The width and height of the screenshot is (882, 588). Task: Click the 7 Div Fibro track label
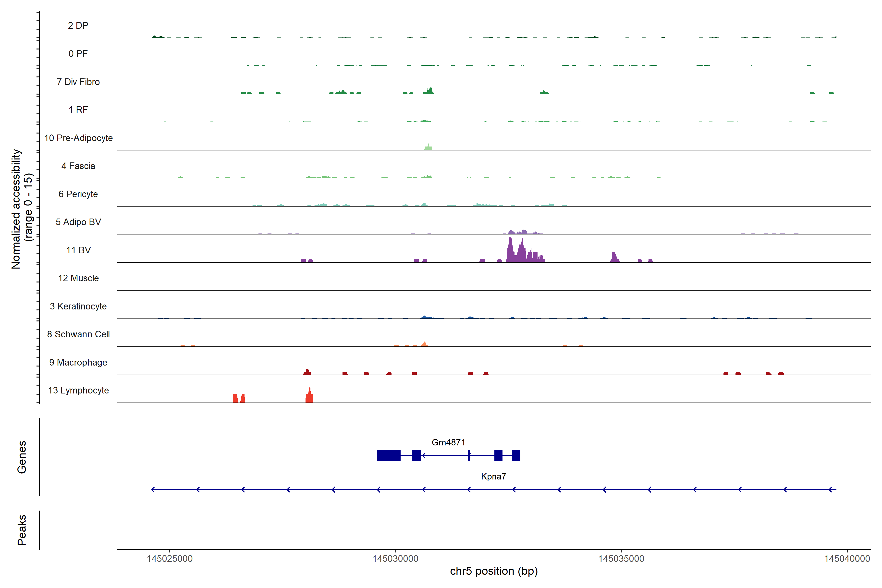click(x=78, y=82)
